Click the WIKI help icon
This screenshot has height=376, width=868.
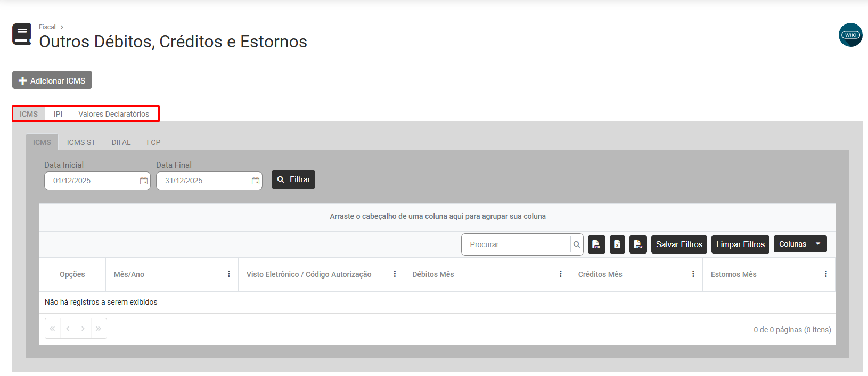click(x=850, y=35)
